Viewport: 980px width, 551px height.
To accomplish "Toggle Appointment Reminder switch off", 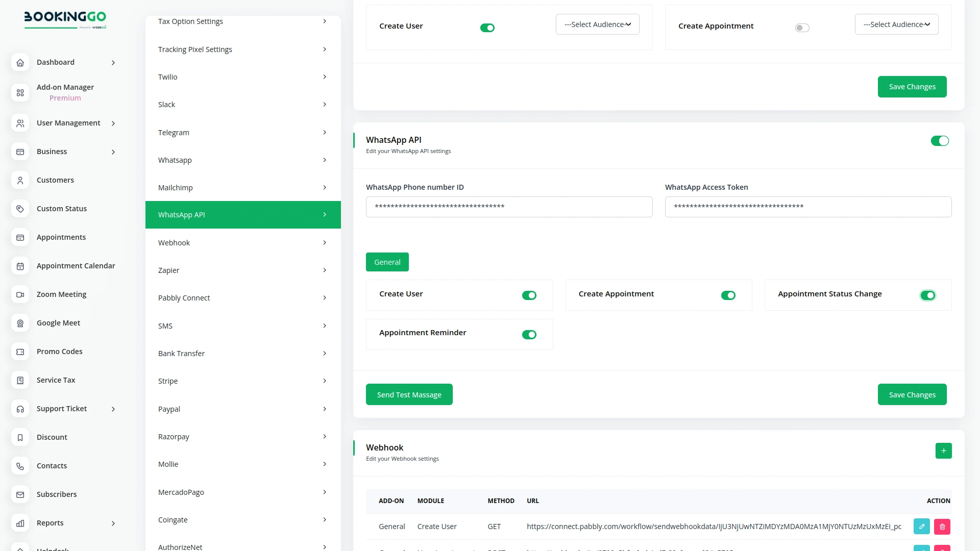I will (x=529, y=335).
